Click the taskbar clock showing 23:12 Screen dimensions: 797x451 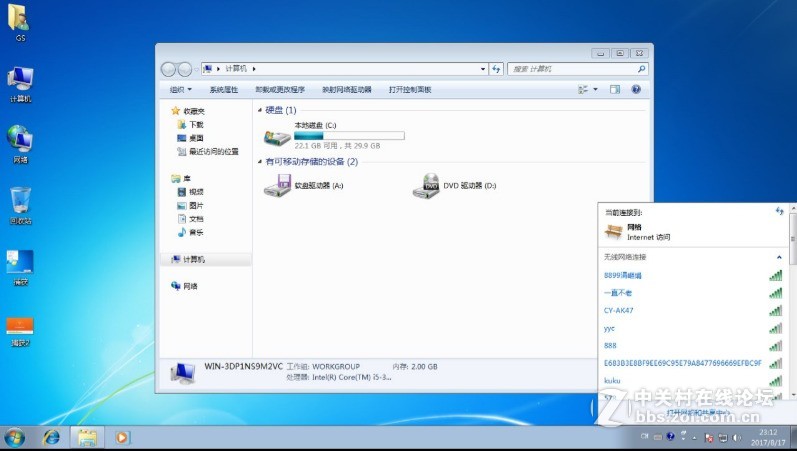pos(768,438)
